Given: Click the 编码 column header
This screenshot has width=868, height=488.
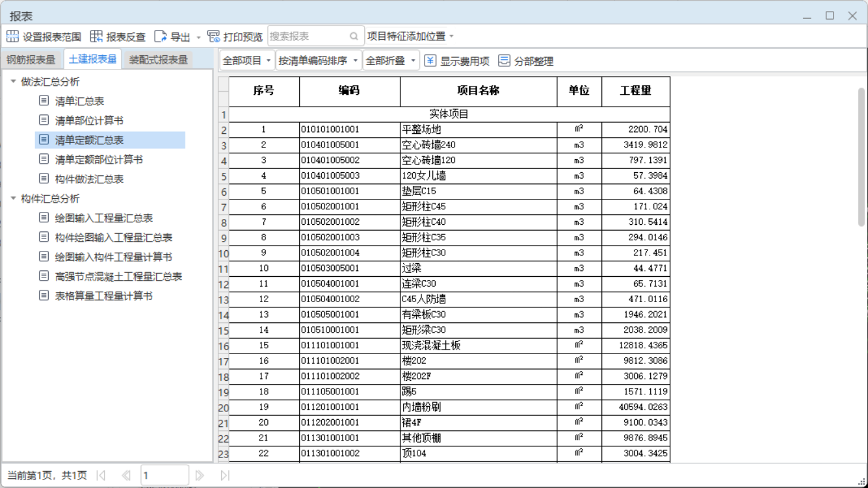Looking at the screenshot, I should tap(350, 91).
